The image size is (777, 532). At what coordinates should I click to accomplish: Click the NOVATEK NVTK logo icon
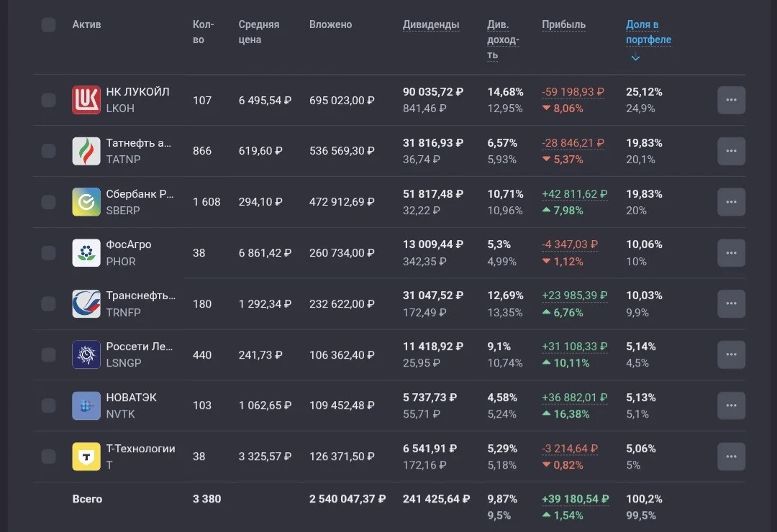86,405
